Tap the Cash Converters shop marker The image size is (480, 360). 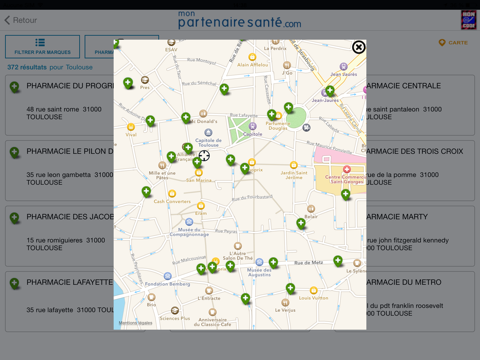tap(172, 194)
